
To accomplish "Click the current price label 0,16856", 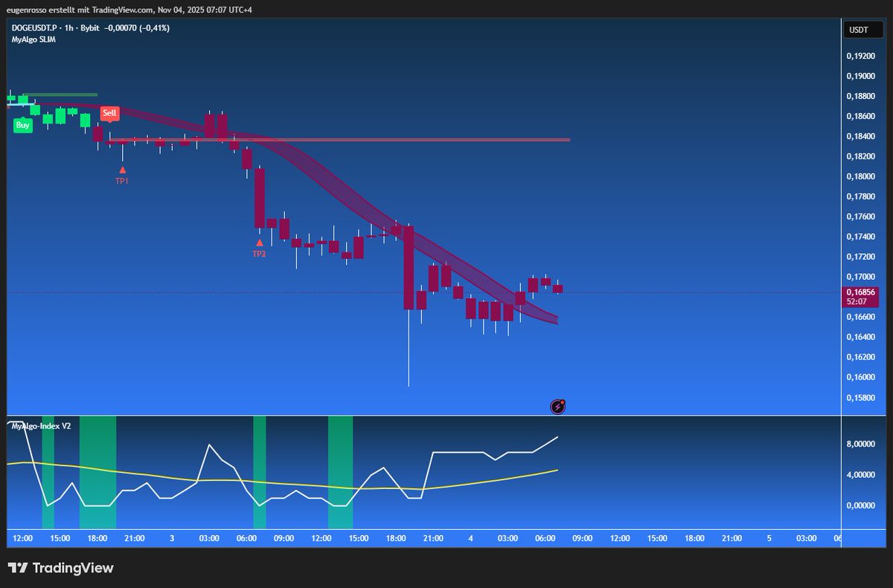I will coord(861,292).
